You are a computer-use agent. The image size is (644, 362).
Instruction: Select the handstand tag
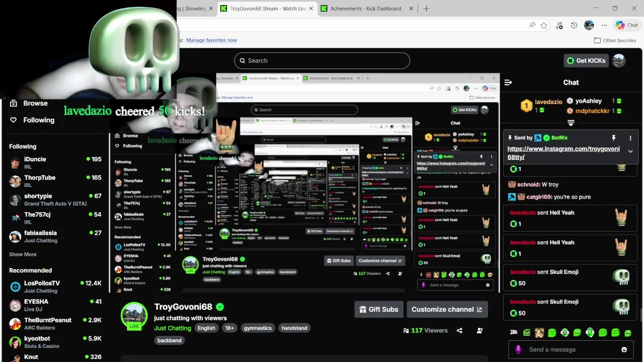tap(294, 328)
